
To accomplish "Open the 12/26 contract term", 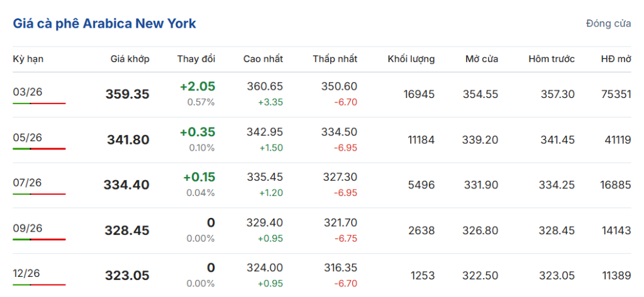I will pyautogui.click(x=27, y=274).
